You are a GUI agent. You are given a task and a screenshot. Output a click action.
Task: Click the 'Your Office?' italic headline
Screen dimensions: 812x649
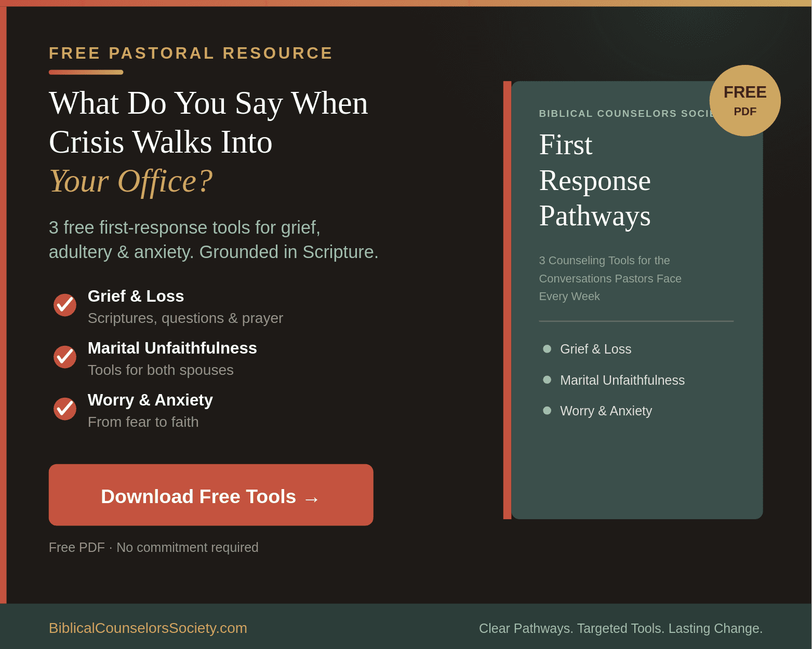coord(130,181)
